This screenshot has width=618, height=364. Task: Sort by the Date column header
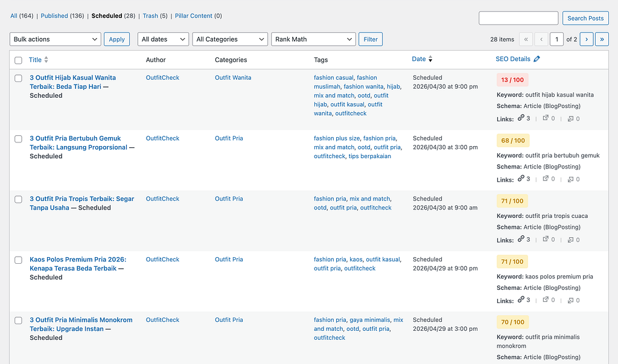[x=419, y=59]
